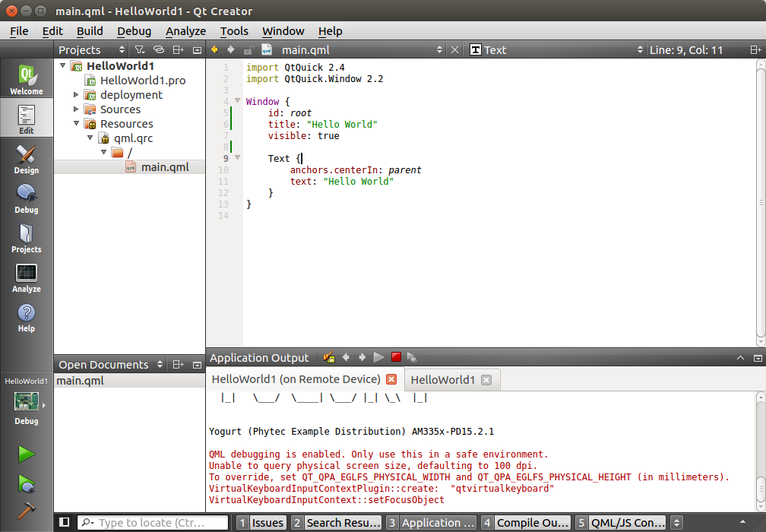
Task: Go forward in editor navigation
Action: click(x=230, y=49)
